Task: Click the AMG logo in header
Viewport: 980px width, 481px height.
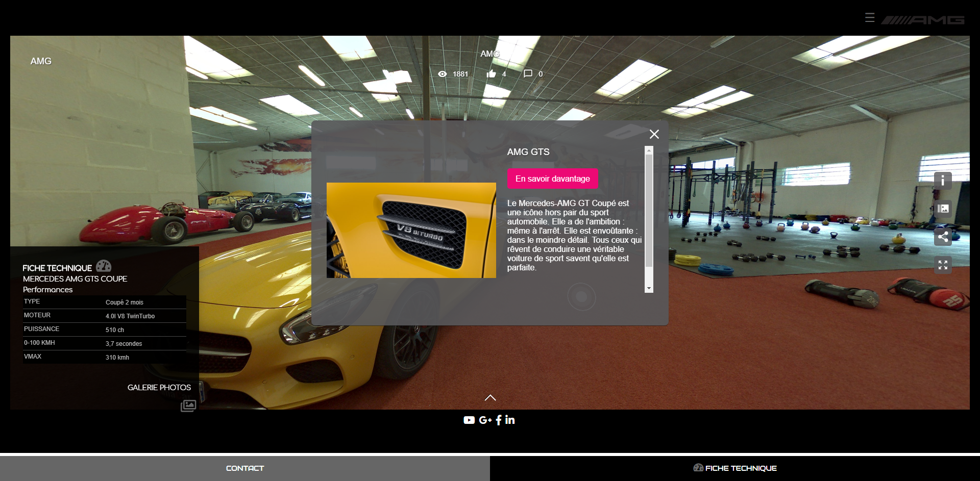Action: click(x=922, y=20)
